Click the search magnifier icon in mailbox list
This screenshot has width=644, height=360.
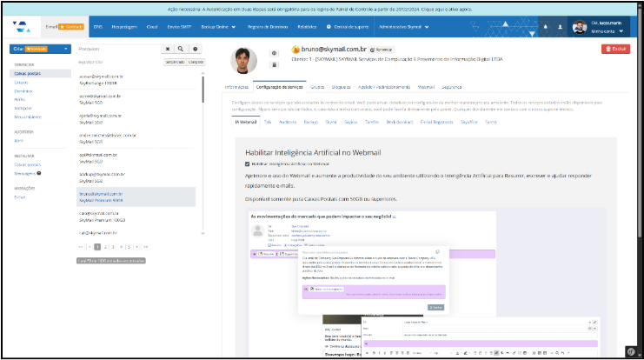(181, 50)
